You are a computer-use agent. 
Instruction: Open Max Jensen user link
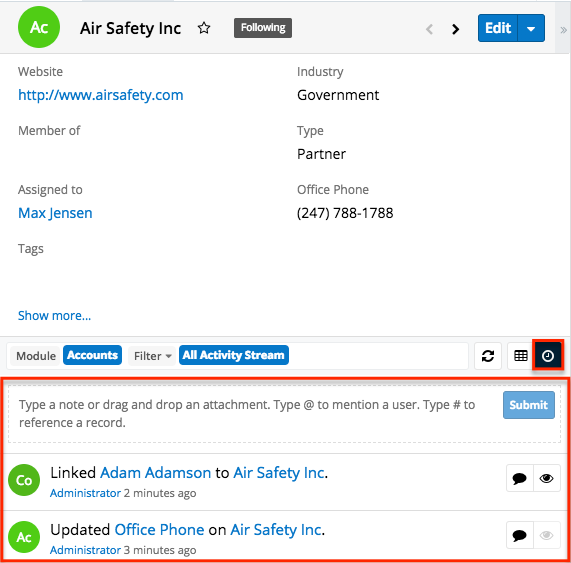point(55,213)
